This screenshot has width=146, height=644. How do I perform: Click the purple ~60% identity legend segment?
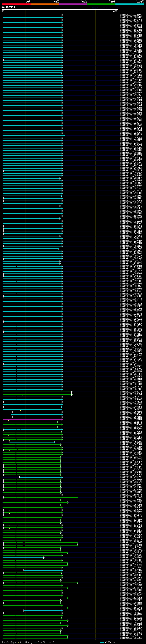coord(73,4)
